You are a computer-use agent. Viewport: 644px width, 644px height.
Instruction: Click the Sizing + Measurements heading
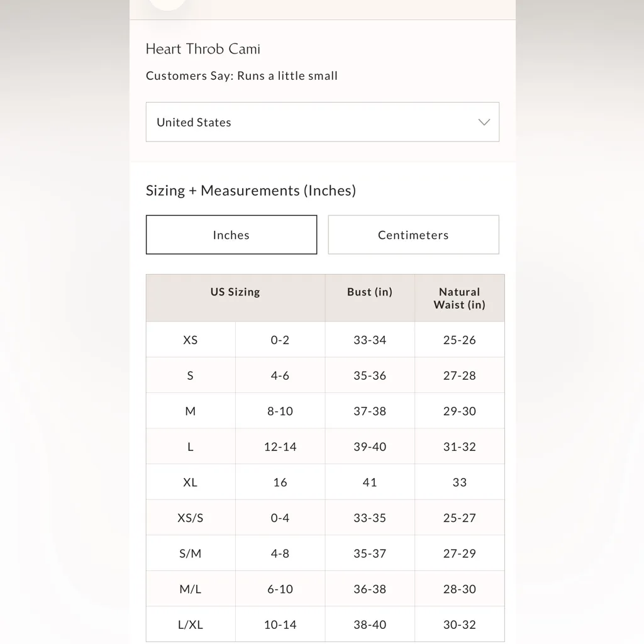tap(251, 191)
